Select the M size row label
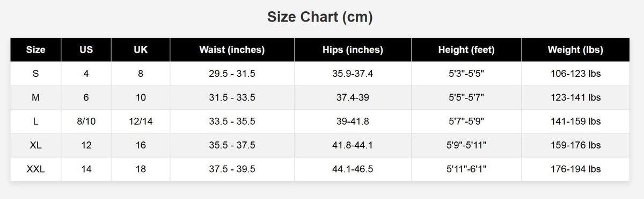 point(36,98)
